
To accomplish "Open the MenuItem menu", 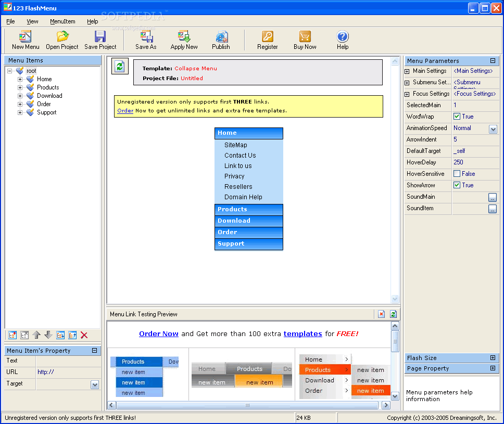I will point(62,21).
